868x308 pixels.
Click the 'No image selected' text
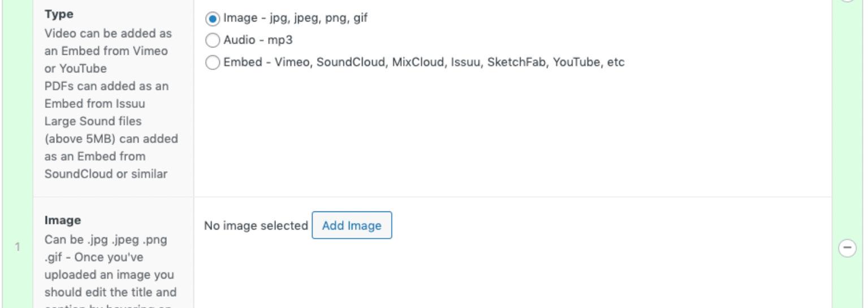(256, 225)
